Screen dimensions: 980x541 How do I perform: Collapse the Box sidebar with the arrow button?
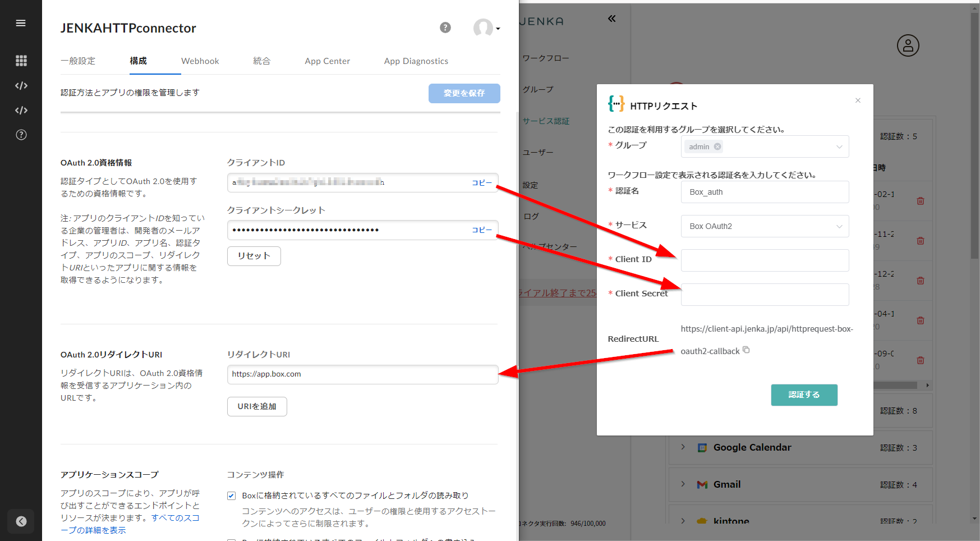21,521
